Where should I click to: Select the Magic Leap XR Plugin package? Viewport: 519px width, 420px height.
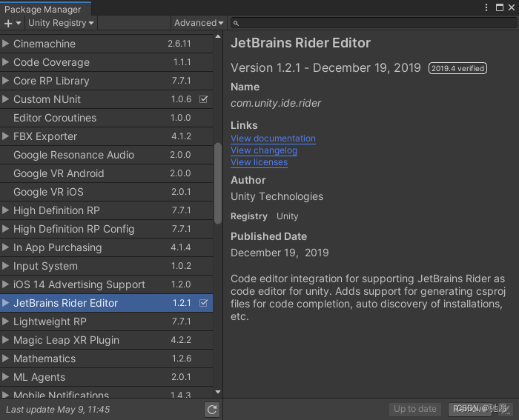pyautogui.click(x=106, y=340)
